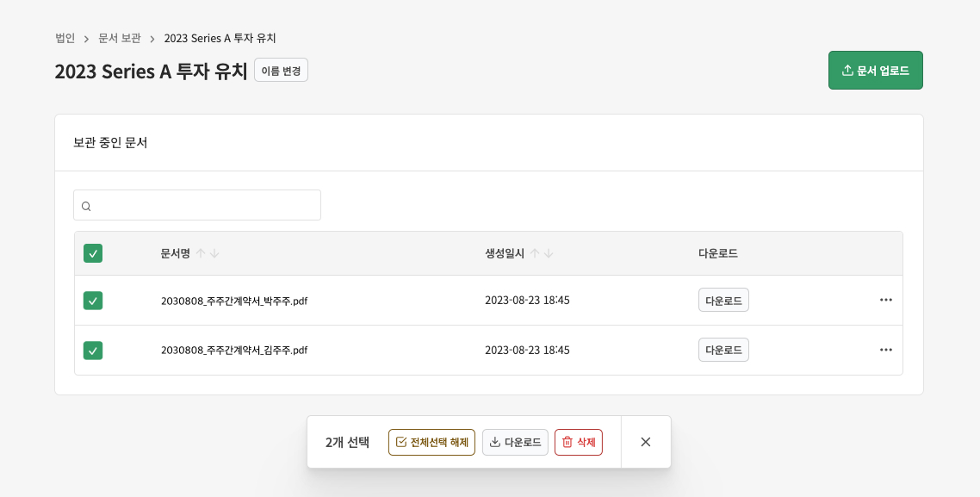The width and height of the screenshot is (980, 497).
Task: Download 2030808_주주간계약서_박주주.pdf with its 다운로드 button
Action: click(723, 300)
